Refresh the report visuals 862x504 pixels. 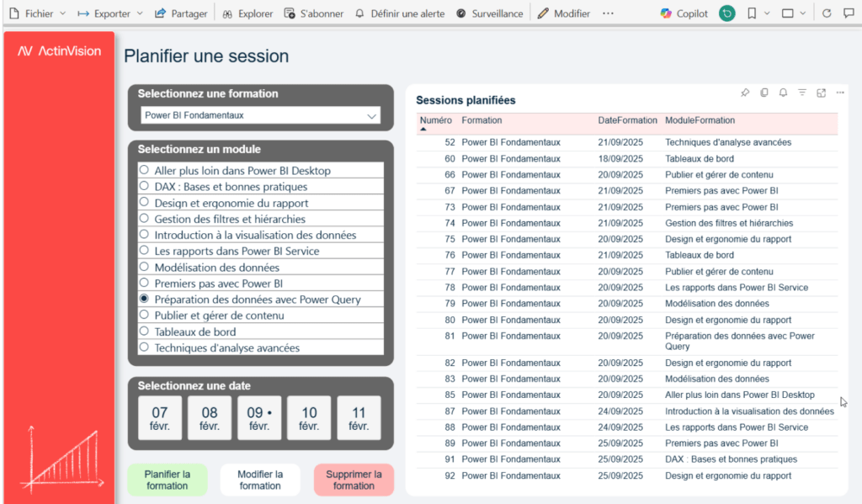826,13
